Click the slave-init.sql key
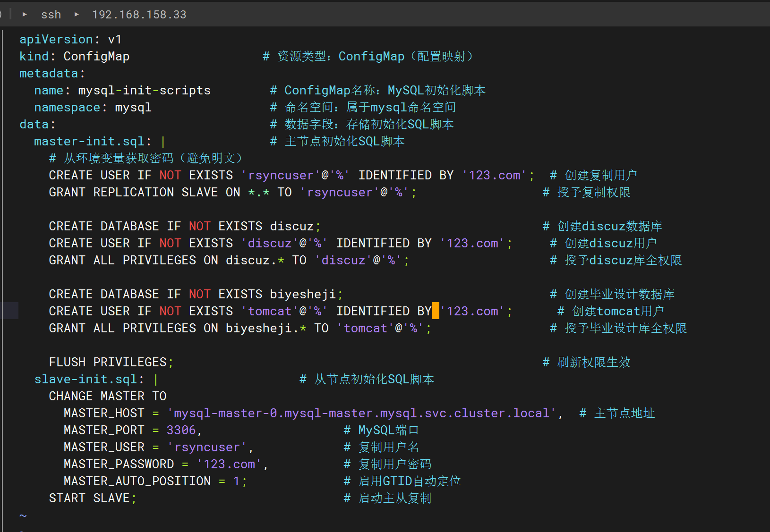This screenshot has height=532, width=770. [86, 379]
